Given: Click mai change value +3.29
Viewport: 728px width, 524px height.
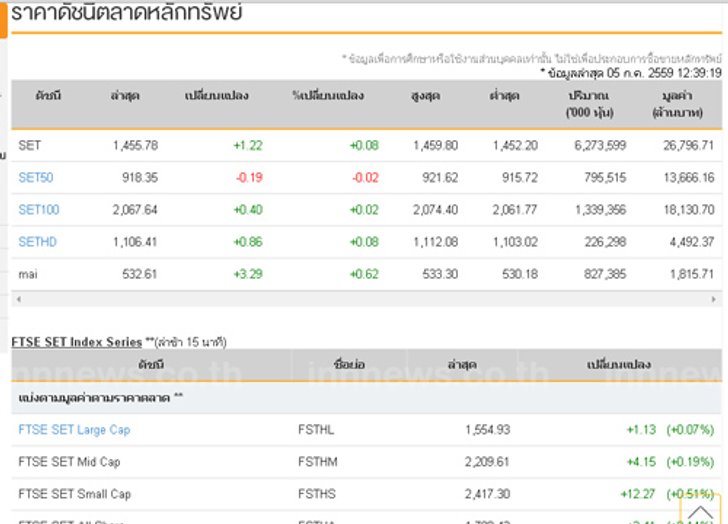Looking at the screenshot, I should coord(248,274).
